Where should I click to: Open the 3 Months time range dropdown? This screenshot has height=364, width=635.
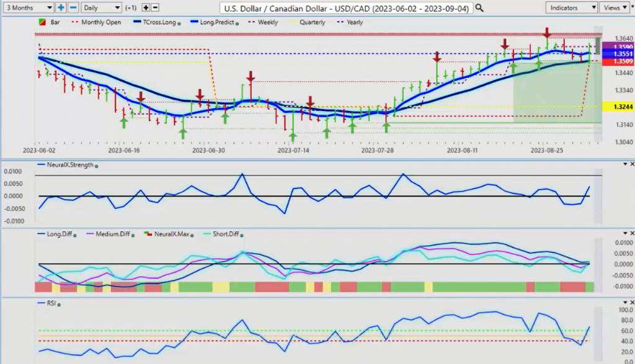pos(28,7)
